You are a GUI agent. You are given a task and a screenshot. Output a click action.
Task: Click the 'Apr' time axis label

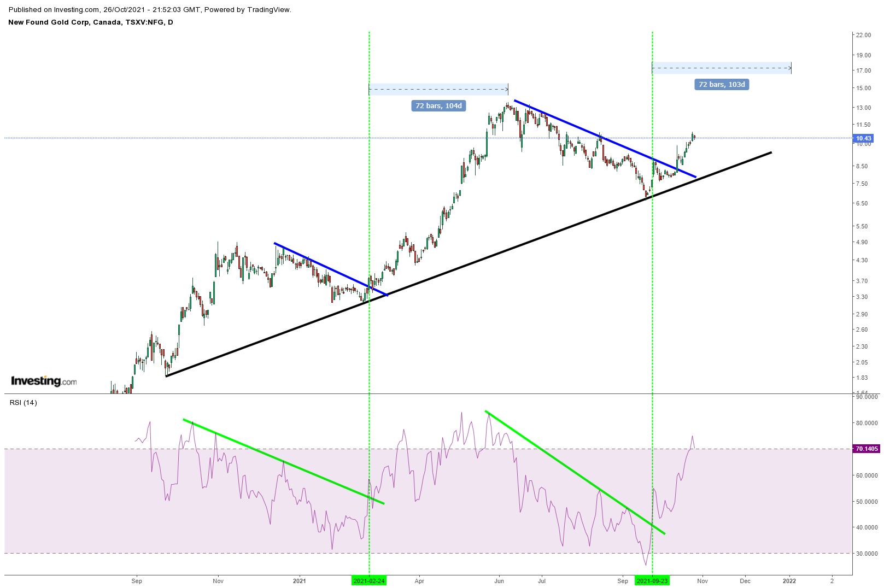click(x=419, y=581)
